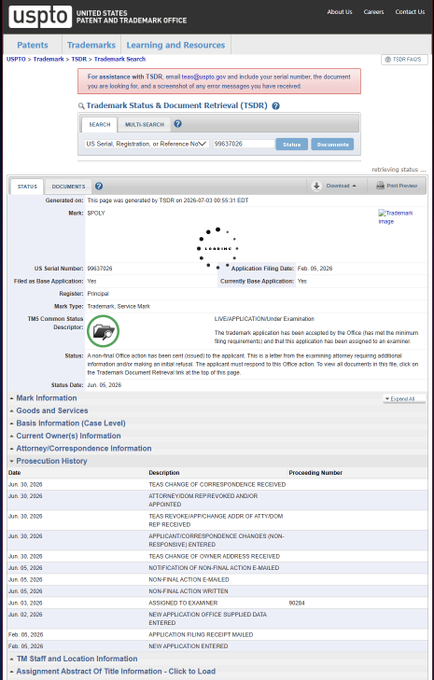Click the Jun. 03, 2026 date cell
This screenshot has width=434, height=680.
pyautogui.click(x=25, y=603)
